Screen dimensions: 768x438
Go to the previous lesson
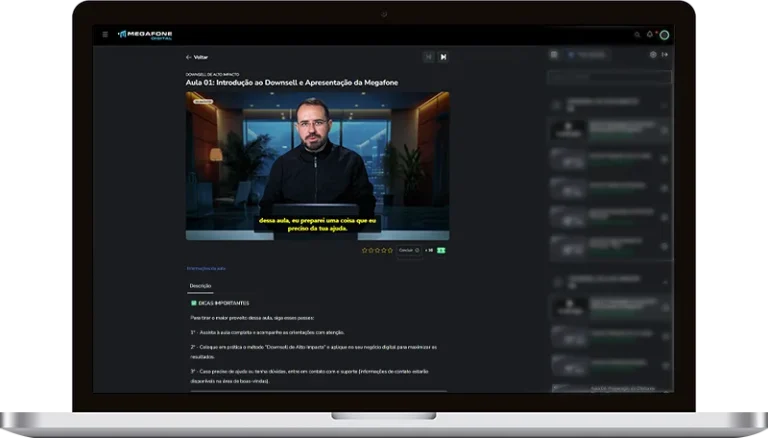[429, 57]
